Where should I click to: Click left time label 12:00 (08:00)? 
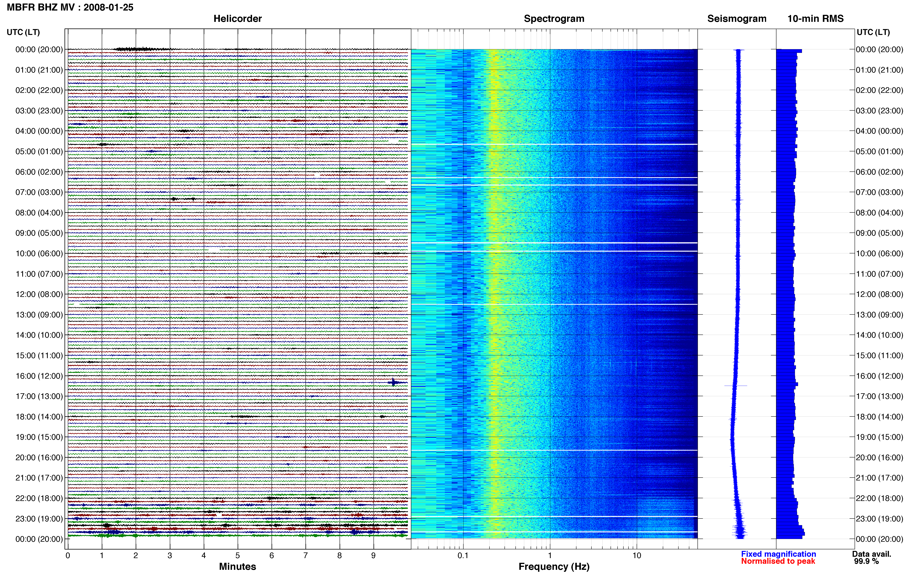(39, 294)
